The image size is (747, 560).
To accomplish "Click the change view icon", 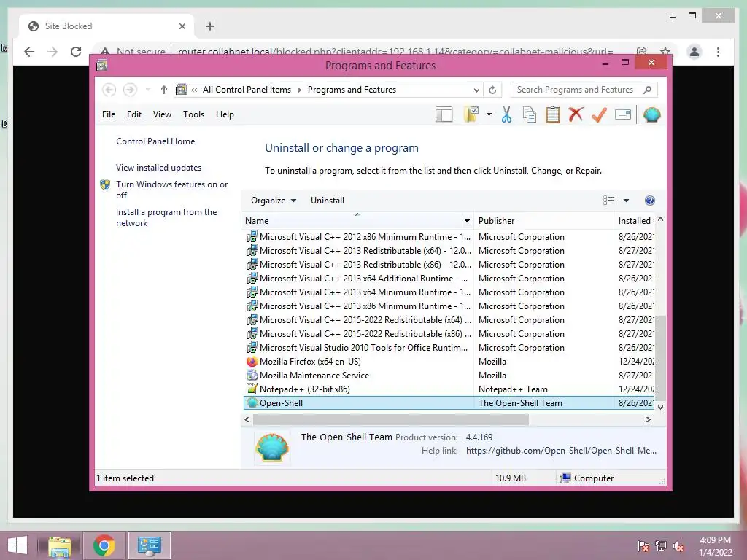I will coord(609,201).
